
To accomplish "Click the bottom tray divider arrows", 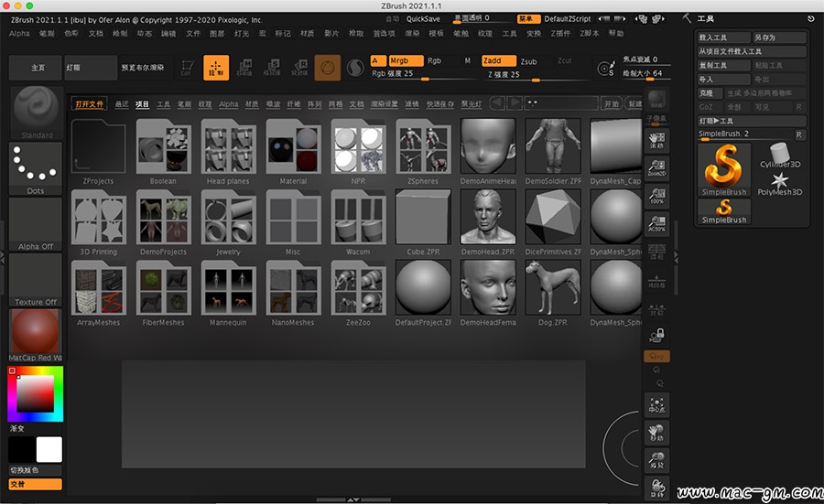I will pos(353,499).
